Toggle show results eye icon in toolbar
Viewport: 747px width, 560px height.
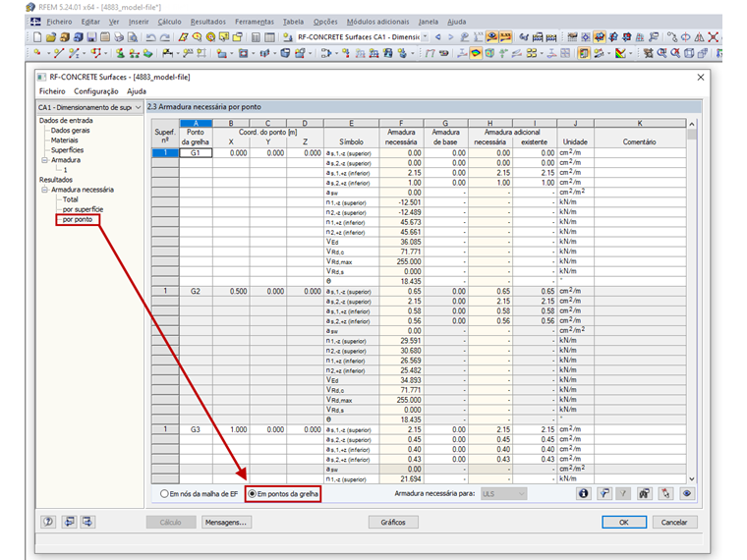[491, 36]
